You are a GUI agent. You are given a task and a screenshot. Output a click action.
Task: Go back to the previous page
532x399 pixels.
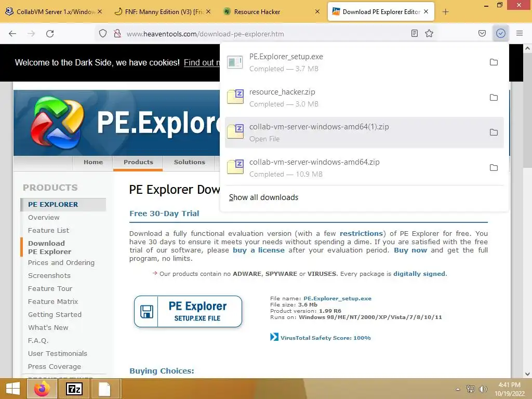coord(12,34)
